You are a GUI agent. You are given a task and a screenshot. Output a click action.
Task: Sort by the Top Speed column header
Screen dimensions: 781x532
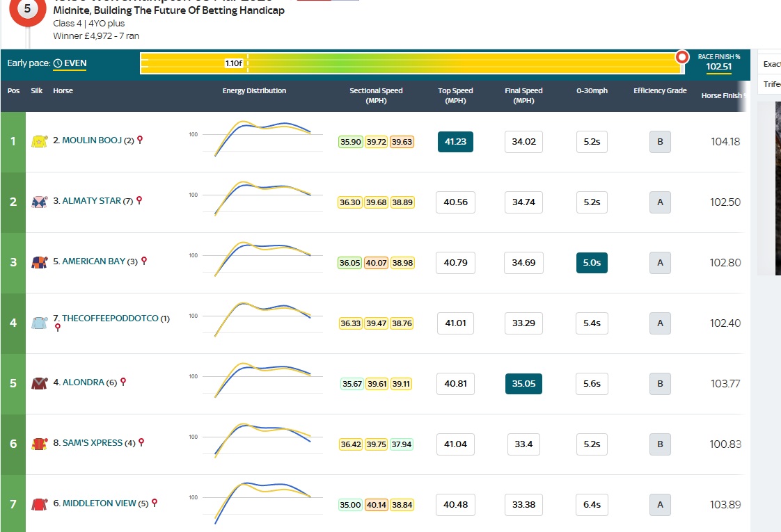[x=455, y=95]
